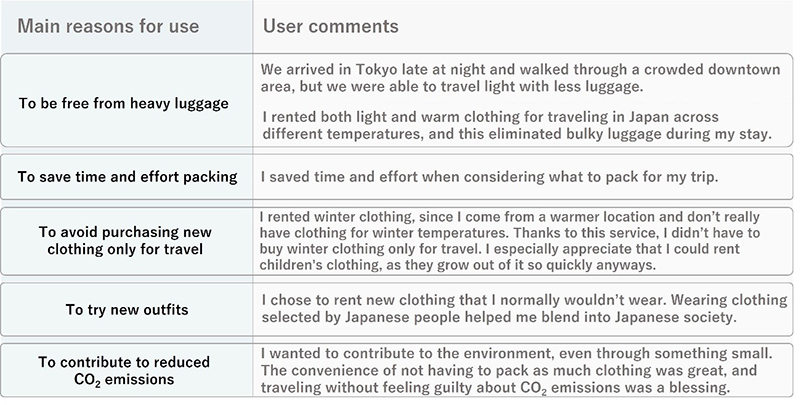
Task: Click the comment about arriving in Tokyo late
Action: [520, 78]
